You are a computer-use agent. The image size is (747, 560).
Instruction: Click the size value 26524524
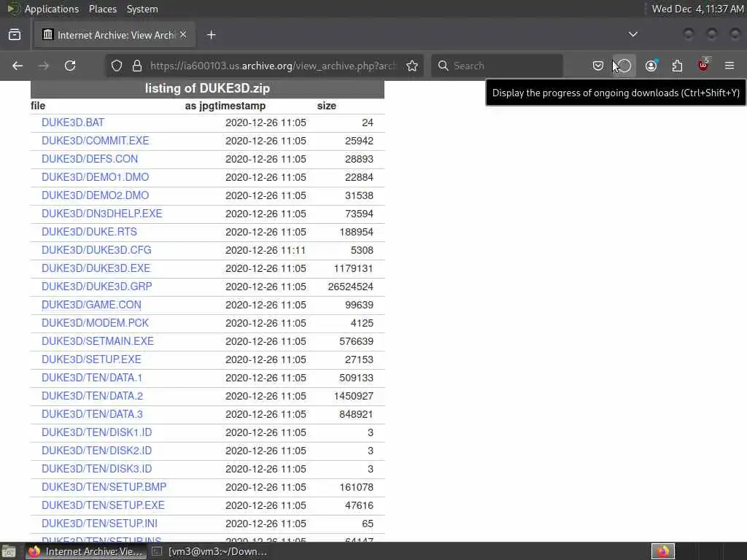click(351, 287)
